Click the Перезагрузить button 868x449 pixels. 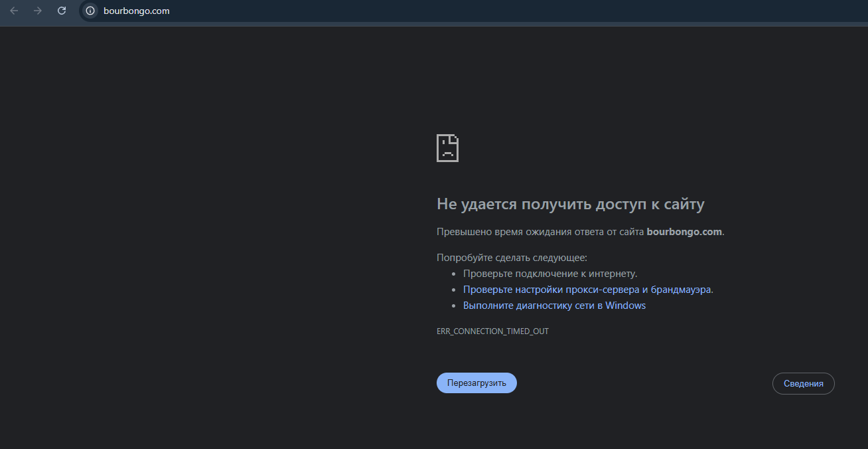click(476, 383)
